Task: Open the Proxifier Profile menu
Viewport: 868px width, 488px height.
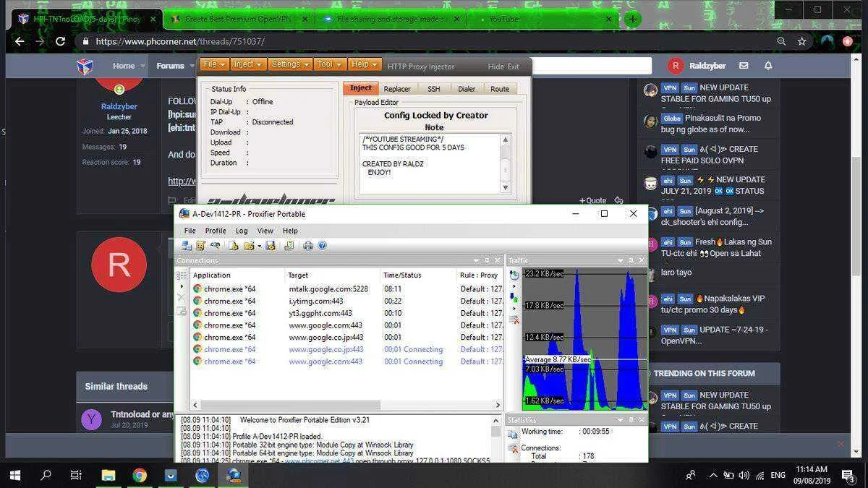Action: (216, 231)
